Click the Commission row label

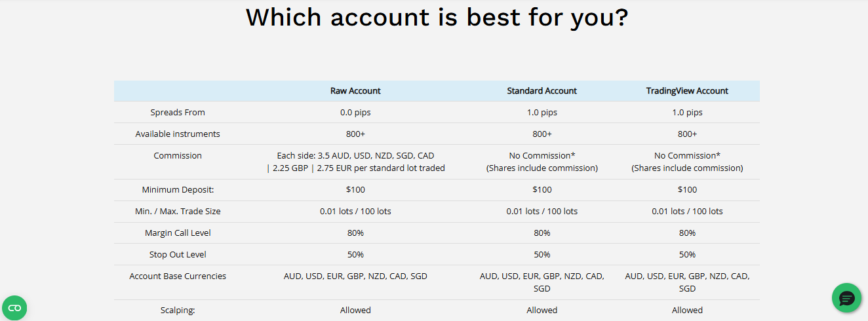[178, 156]
